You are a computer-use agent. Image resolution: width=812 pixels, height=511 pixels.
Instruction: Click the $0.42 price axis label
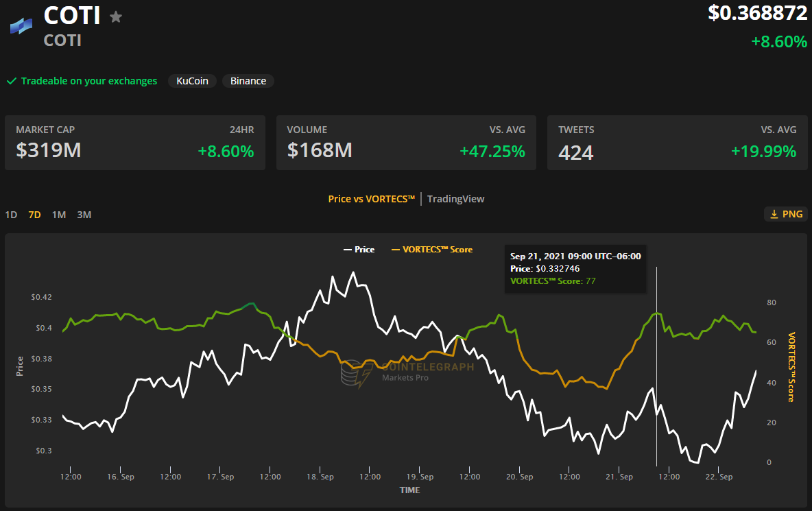click(41, 297)
